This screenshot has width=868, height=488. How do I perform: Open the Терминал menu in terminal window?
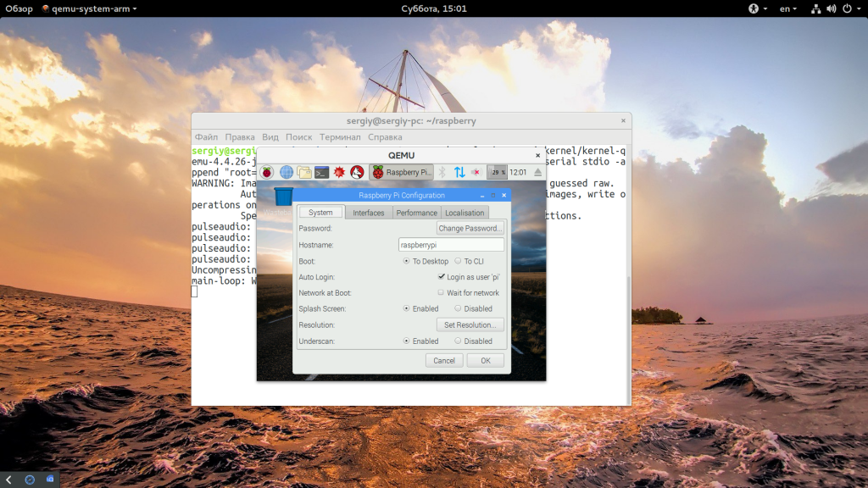point(340,136)
